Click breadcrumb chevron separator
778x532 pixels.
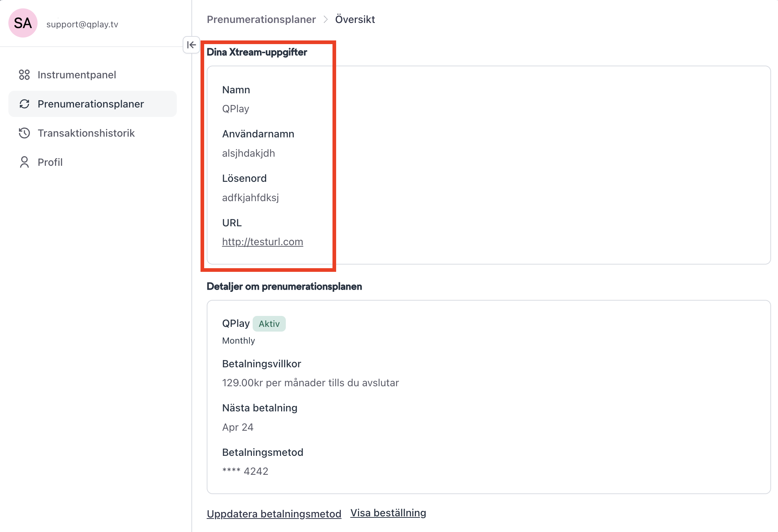point(326,19)
